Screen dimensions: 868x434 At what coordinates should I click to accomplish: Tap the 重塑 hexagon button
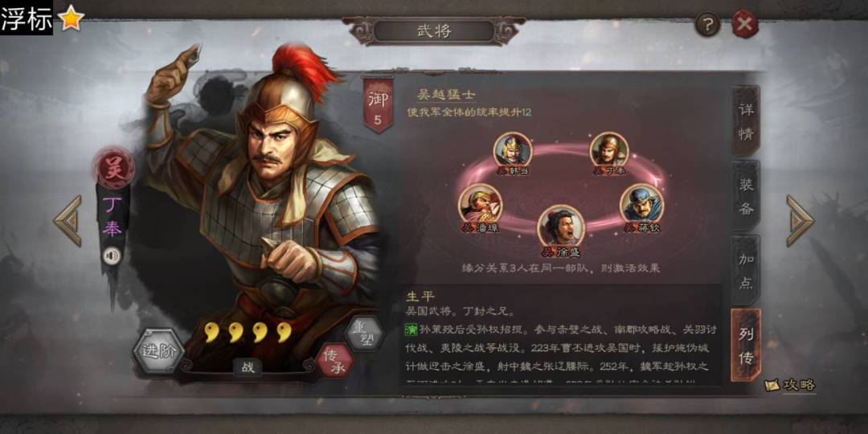point(364,334)
